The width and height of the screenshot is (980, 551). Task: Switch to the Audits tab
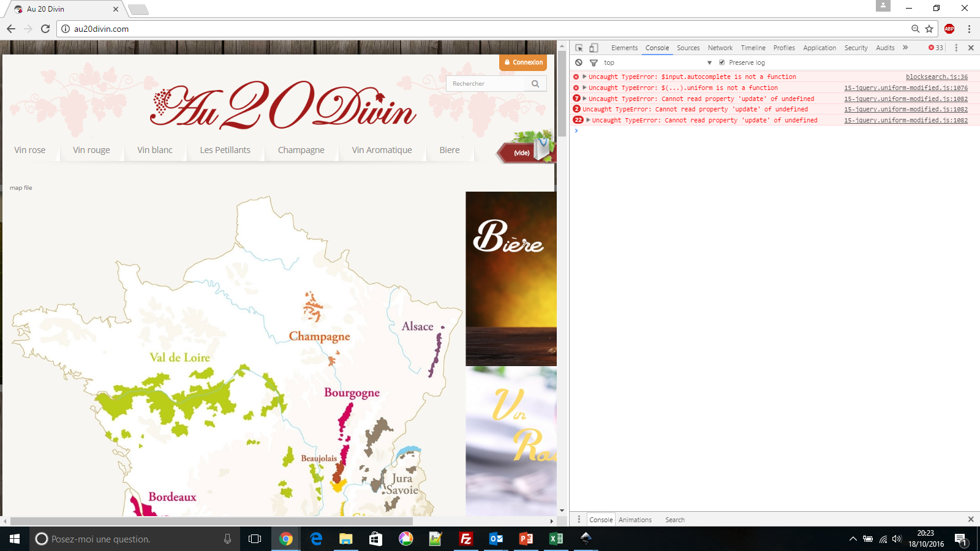tap(885, 48)
